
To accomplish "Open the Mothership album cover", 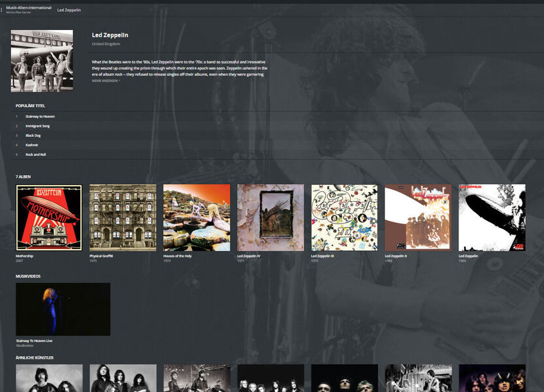I will (49, 218).
